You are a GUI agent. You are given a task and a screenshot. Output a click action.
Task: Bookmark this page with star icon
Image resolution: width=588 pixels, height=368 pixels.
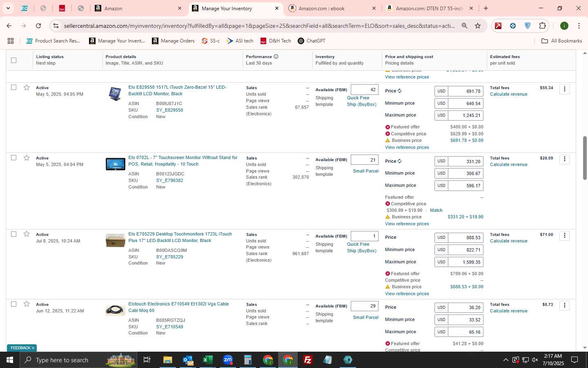pyautogui.click(x=478, y=26)
